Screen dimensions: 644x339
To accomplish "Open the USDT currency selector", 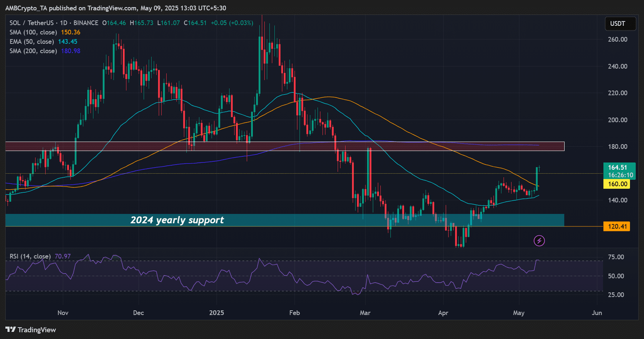I will (x=620, y=23).
